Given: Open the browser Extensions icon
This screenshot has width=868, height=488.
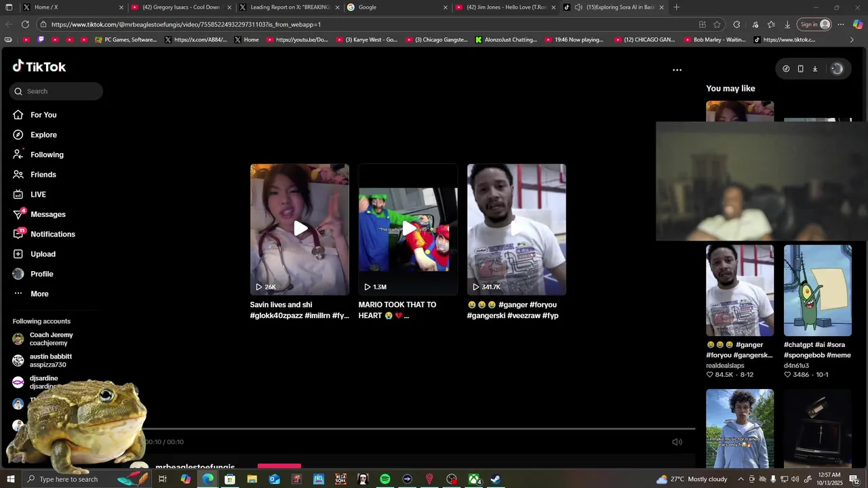Looking at the screenshot, I should (736, 24).
